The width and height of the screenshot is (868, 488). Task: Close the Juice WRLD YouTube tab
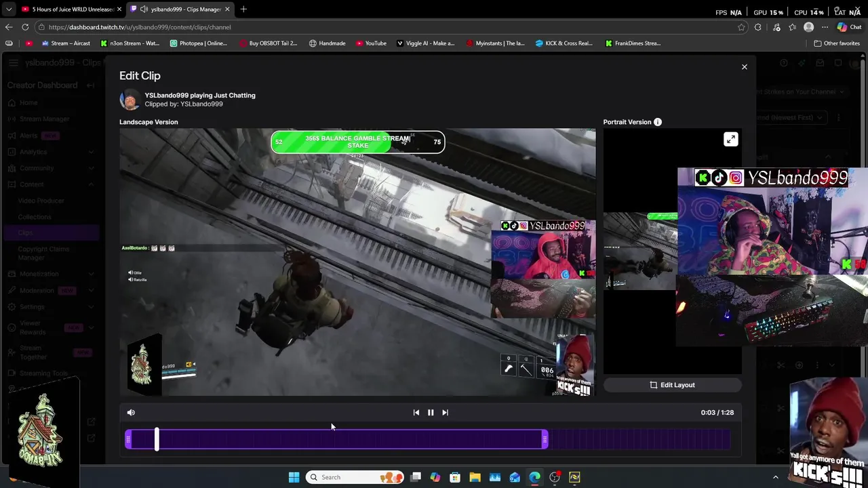pos(119,9)
